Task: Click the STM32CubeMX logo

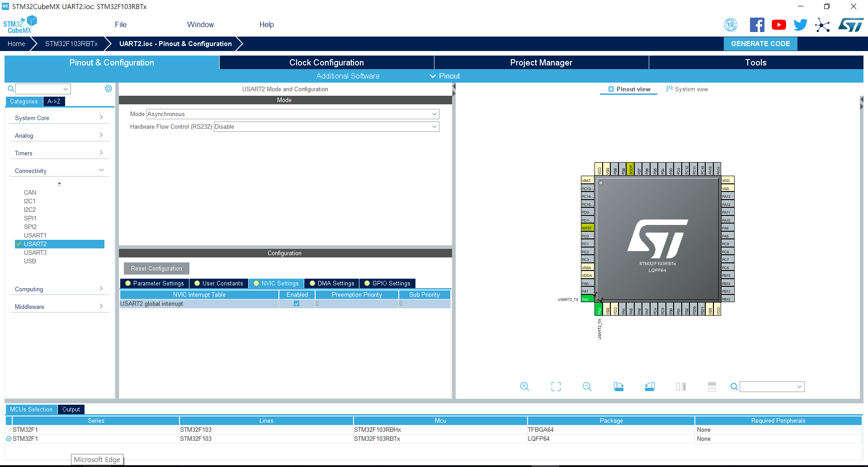Action: click(20, 24)
